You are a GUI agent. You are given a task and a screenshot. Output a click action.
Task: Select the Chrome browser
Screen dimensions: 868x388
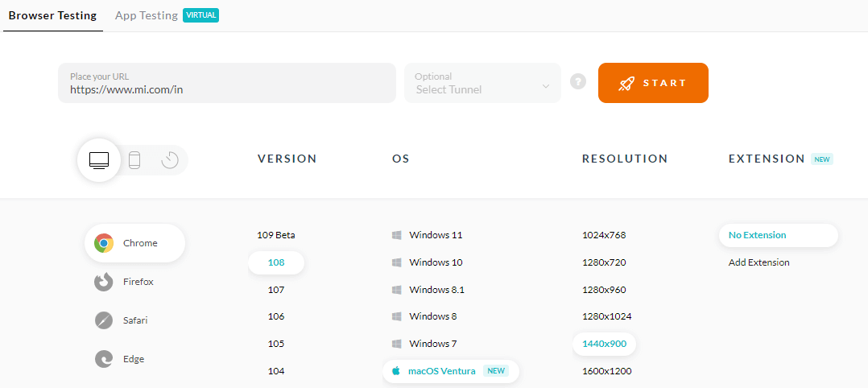click(134, 243)
